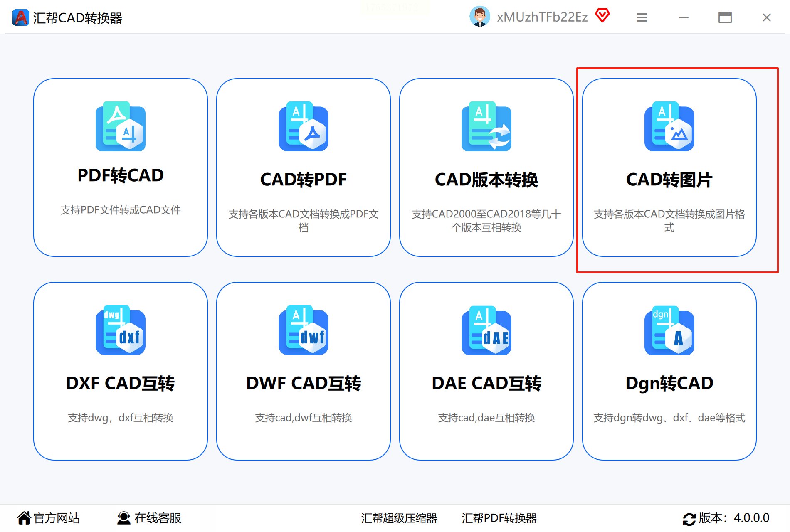Select the CAD转PDF title
Screen dimensions: 790x532
304,180
